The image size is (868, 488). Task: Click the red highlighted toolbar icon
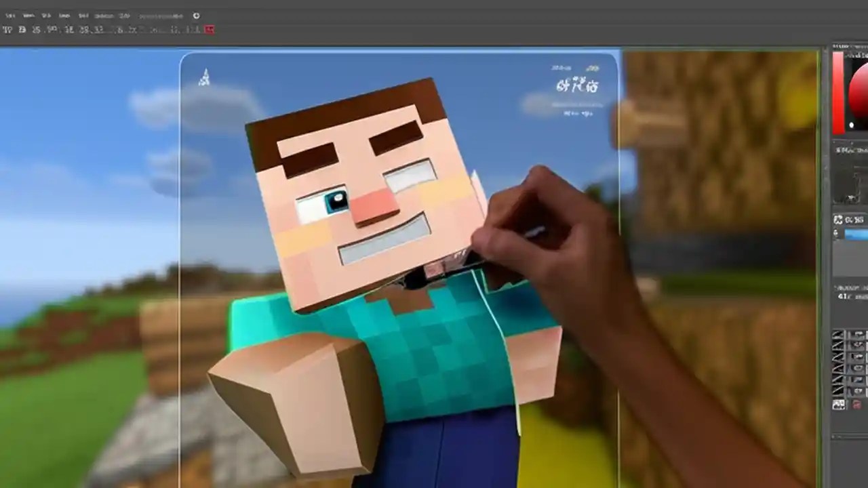coord(210,30)
